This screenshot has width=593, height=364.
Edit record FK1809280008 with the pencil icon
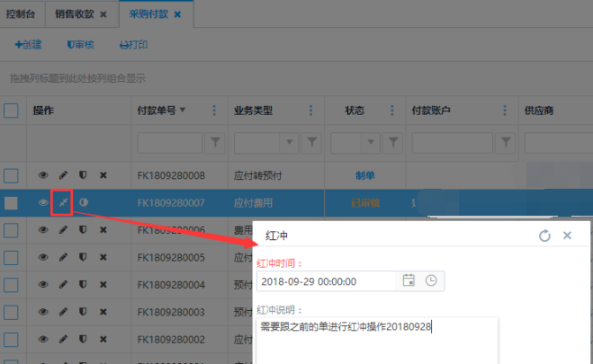click(x=63, y=175)
